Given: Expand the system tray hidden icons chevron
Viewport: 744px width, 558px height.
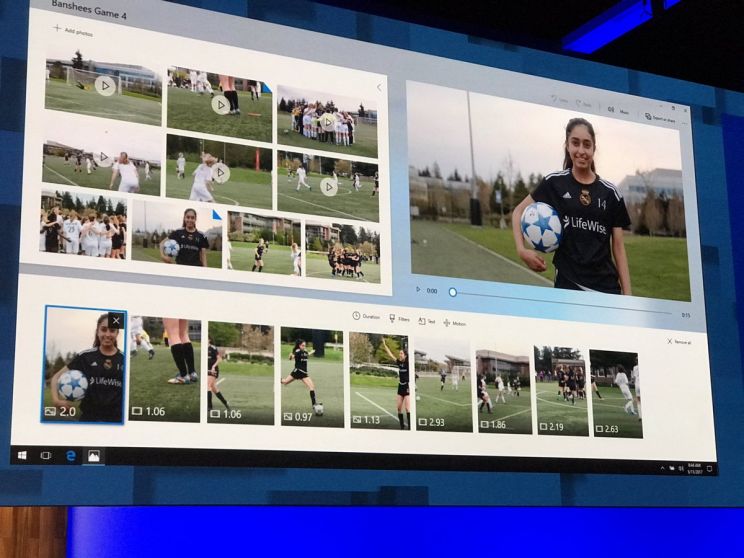Looking at the screenshot, I should pyautogui.click(x=662, y=468).
